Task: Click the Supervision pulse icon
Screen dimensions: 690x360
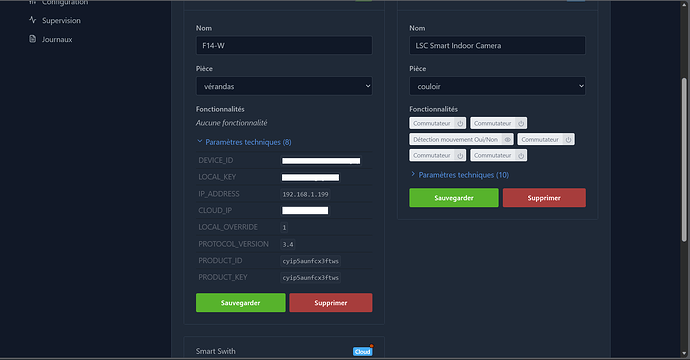Action: tap(33, 20)
